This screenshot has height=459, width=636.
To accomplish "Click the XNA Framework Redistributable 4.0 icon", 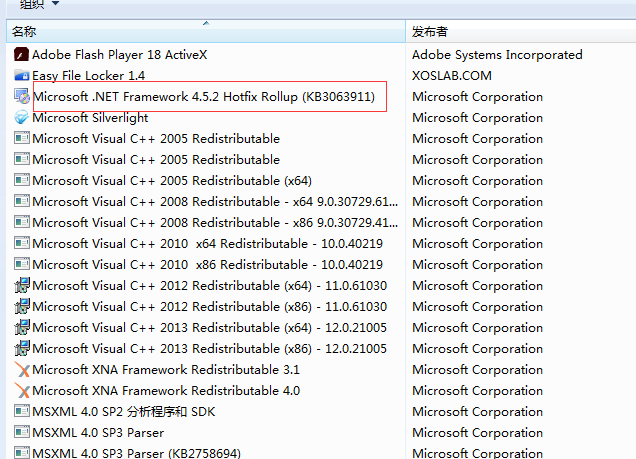I will coord(21,391).
